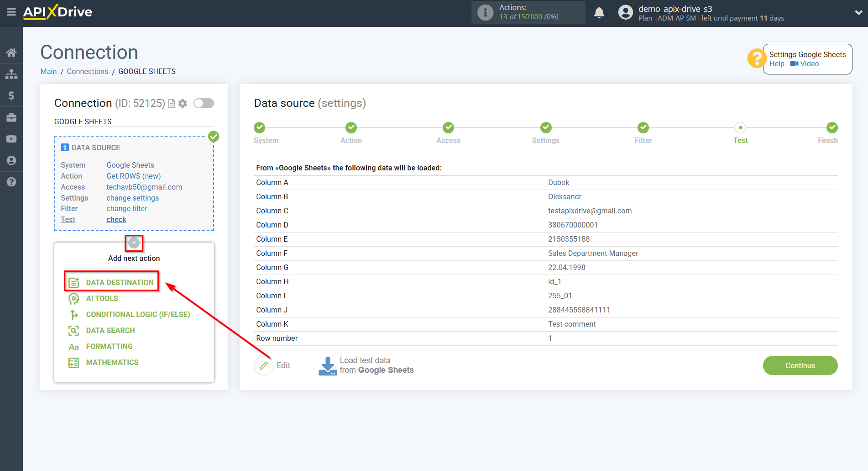Open the briefcase sidebar icon
Screen dimensions: 868x471
(x=11, y=117)
